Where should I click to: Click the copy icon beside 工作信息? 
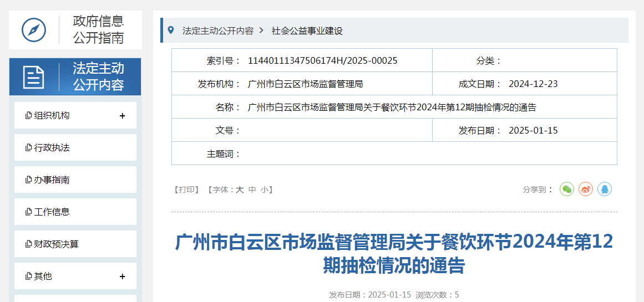click(28, 212)
